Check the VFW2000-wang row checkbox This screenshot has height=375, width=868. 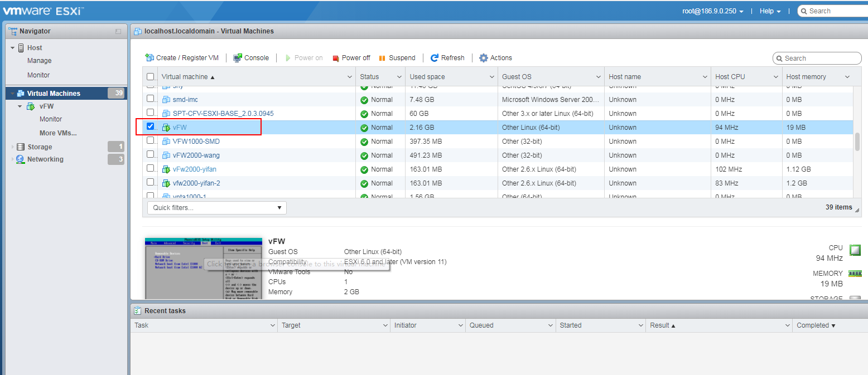[x=150, y=154]
